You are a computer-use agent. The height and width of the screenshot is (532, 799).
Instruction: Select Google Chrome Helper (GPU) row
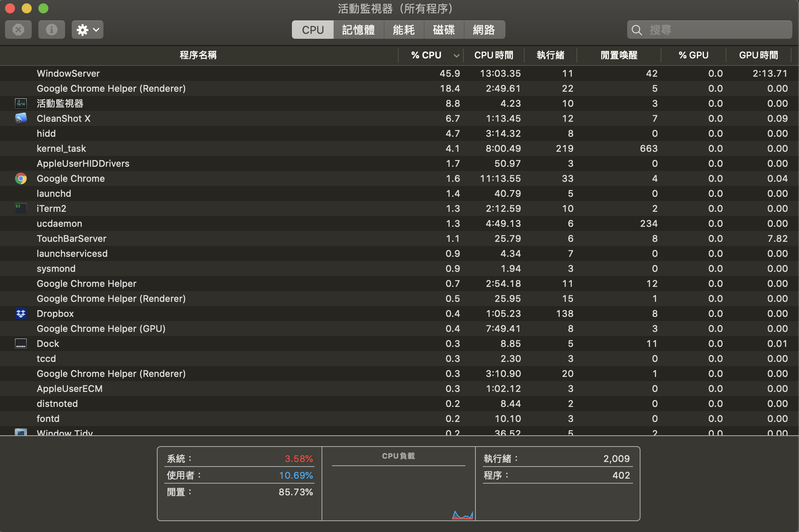(x=399, y=329)
